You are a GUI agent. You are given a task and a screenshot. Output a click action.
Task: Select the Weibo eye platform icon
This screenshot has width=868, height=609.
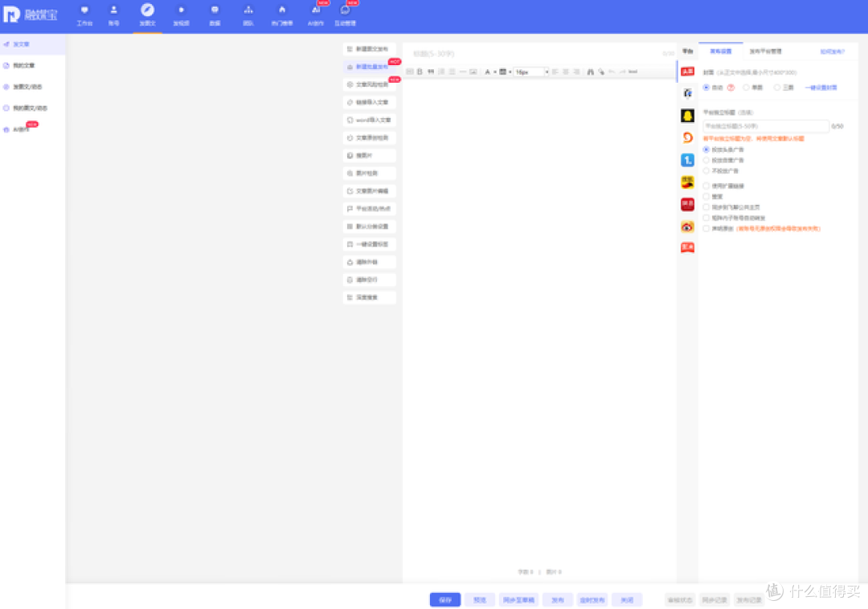[x=687, y=227]
